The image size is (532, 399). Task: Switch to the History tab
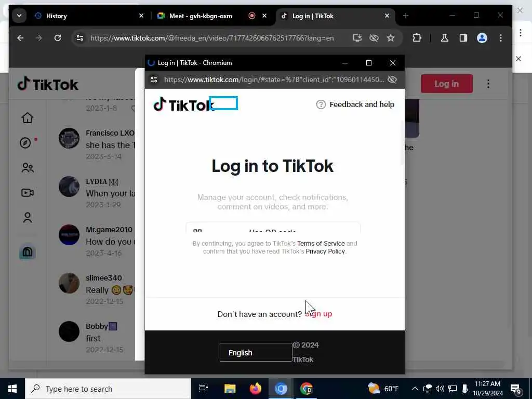pos(87,16)
